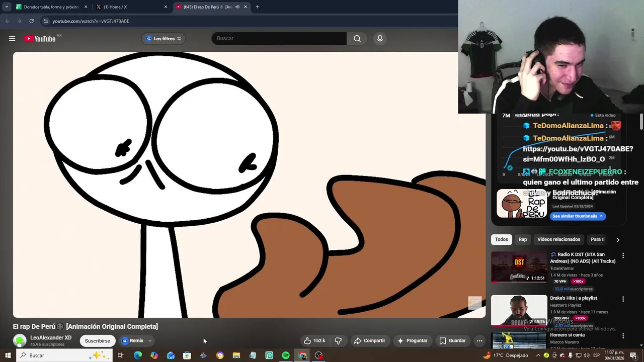Open options for Homero si canta video
The height and width of the screenshot is (362, 644).
pyautogui.click(x=623, y=336)
